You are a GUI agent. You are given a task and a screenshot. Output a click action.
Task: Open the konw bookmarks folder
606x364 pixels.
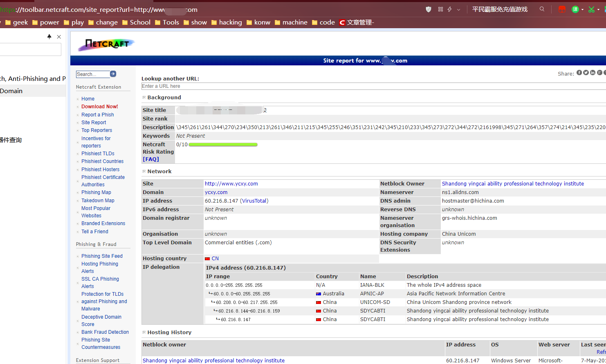click(x=258, y=22)
